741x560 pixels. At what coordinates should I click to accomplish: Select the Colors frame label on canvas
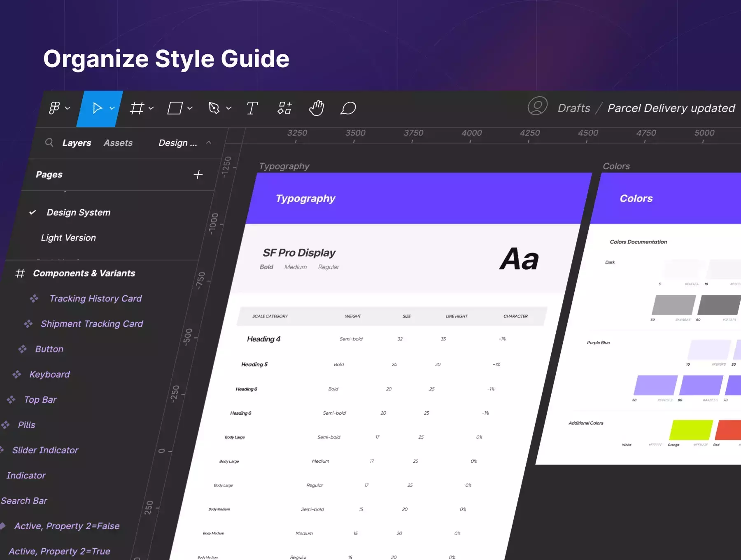[616, 166]
